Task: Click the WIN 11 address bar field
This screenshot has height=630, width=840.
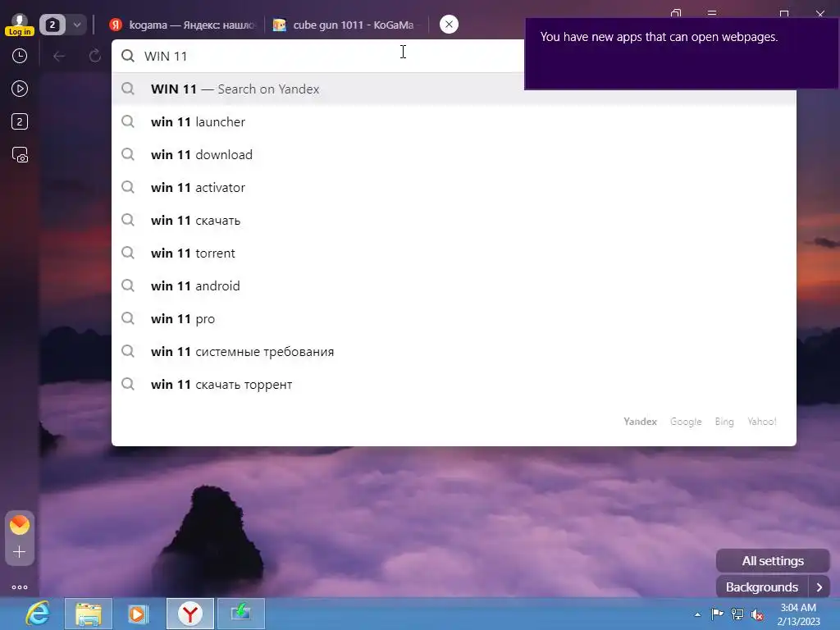Action: 318,56
